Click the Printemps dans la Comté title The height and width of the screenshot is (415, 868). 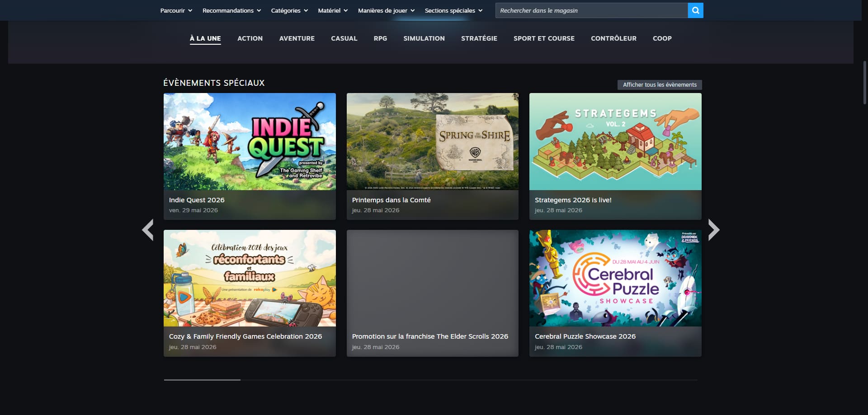coord(391,200)
